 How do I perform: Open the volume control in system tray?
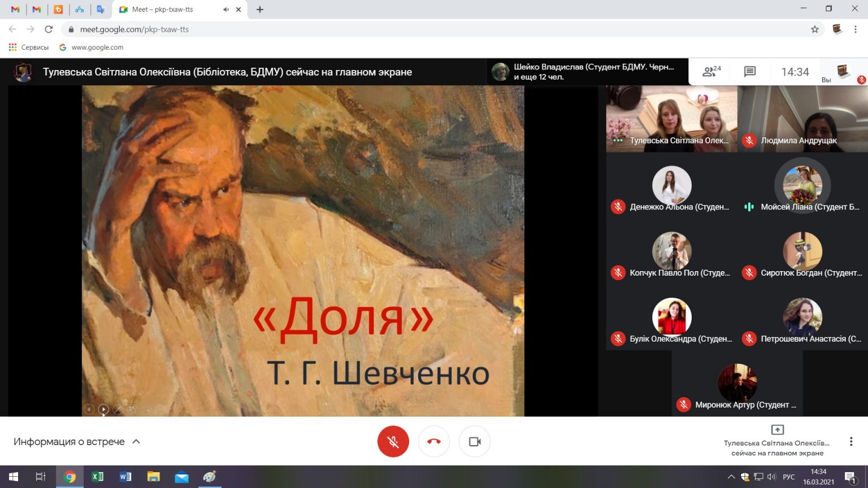pos(771,477)
